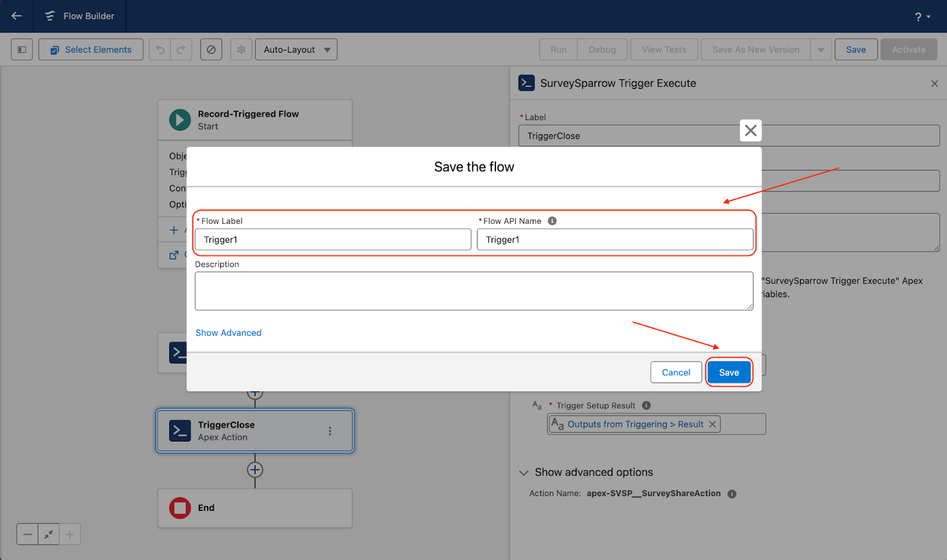Open the flow settings gear icon
The width and height of the screenshot is (947, 560).
coord(241,50)
